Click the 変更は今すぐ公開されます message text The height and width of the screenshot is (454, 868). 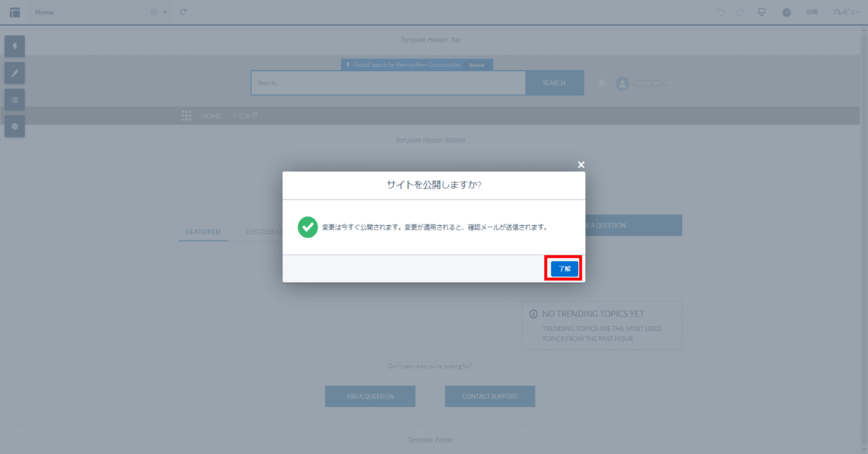click(x=435, y=227)
